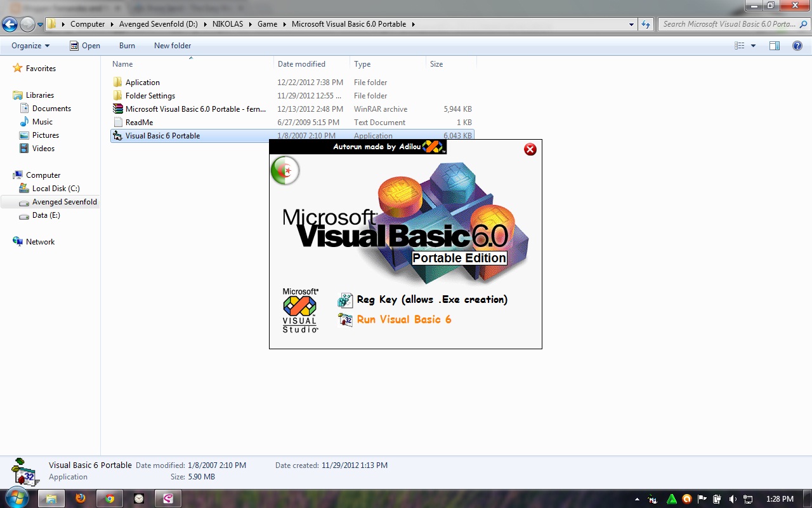Open Videos library in navigation pane
This screenshot has width=812, height=508.
[x=43, y=149]
